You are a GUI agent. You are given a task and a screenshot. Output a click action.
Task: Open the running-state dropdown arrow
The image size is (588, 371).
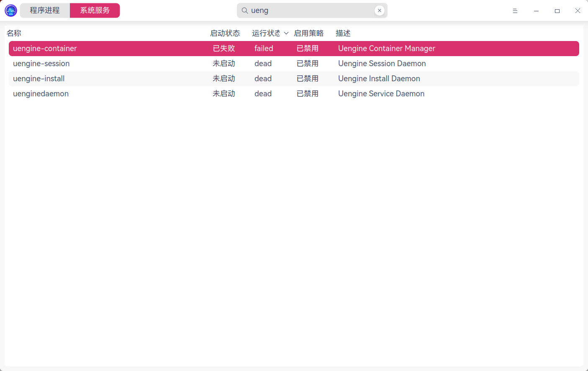point(286,33)
